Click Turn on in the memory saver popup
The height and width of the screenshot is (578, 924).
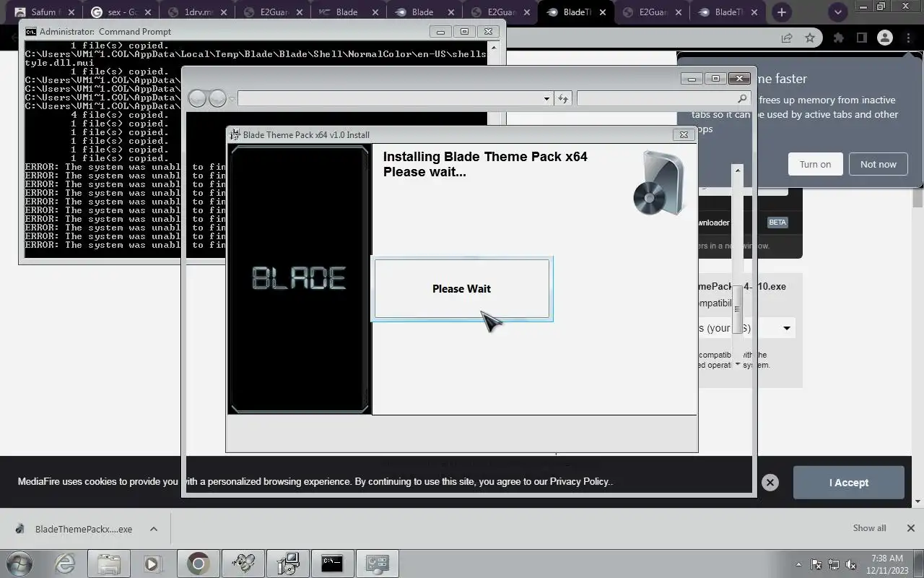pos(815,164)
